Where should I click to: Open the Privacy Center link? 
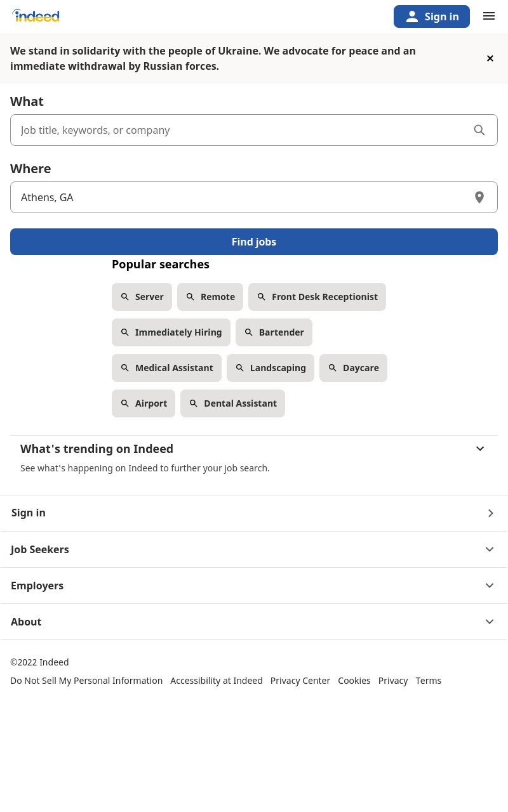point(300,681)
